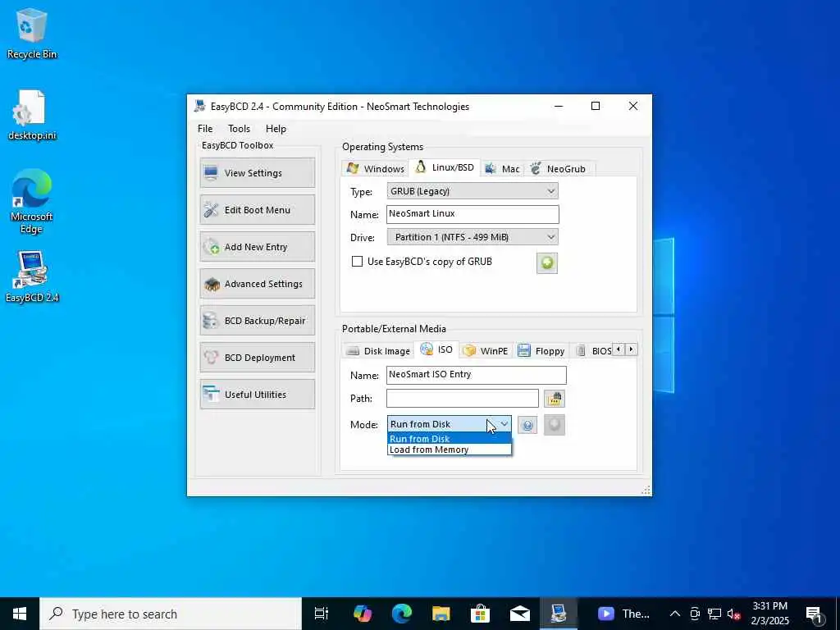Switch to the Windows tab
The height and width of the screenshot is (630, 840).
pos(375,169)
